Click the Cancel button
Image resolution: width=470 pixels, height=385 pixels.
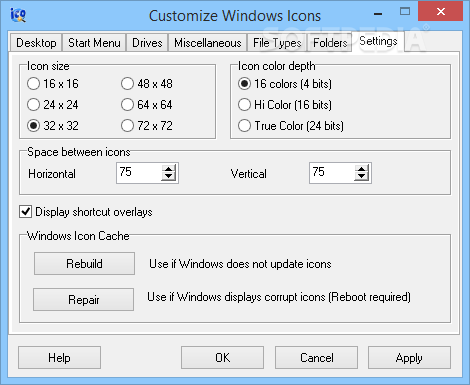[316, 358]
